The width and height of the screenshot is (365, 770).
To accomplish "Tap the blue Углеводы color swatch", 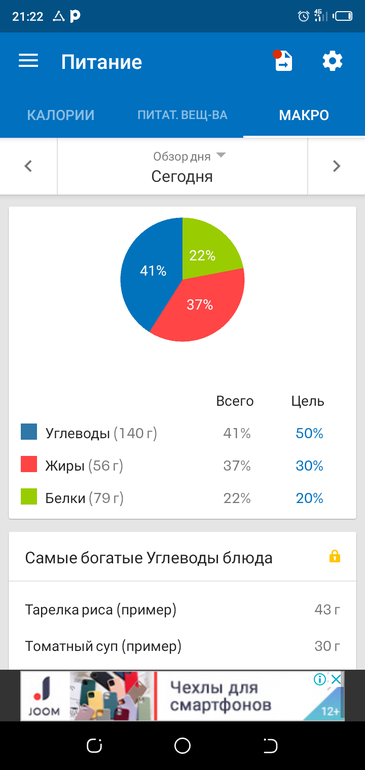I will [29, 432].
